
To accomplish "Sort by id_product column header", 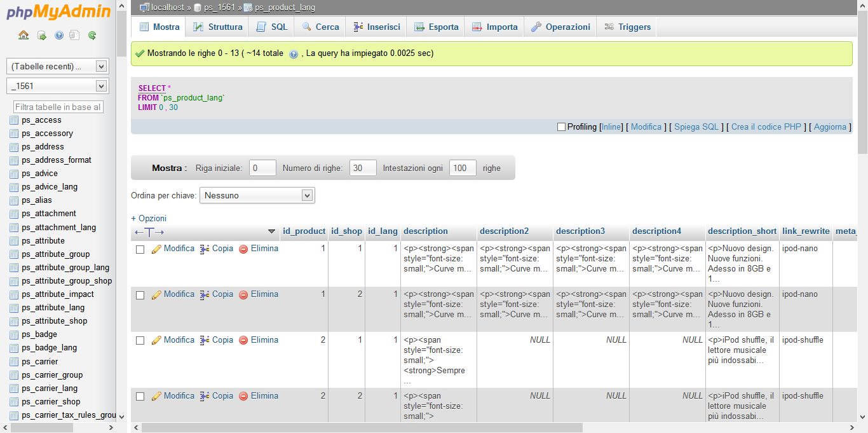I will pyautogui.click(x=304, y=231).
